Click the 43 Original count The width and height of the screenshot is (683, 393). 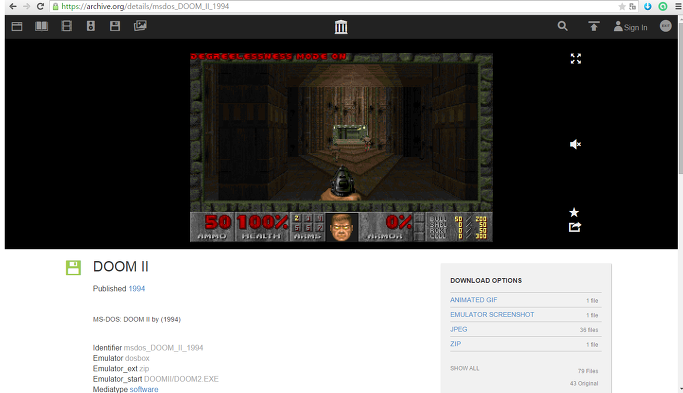pos(584,383)
